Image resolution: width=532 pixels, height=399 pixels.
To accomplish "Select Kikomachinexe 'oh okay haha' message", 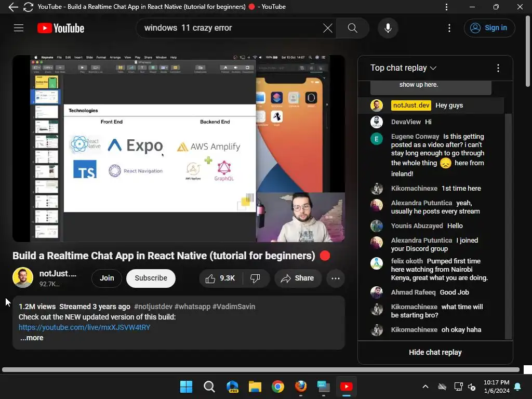I will (x=431, y=330).
